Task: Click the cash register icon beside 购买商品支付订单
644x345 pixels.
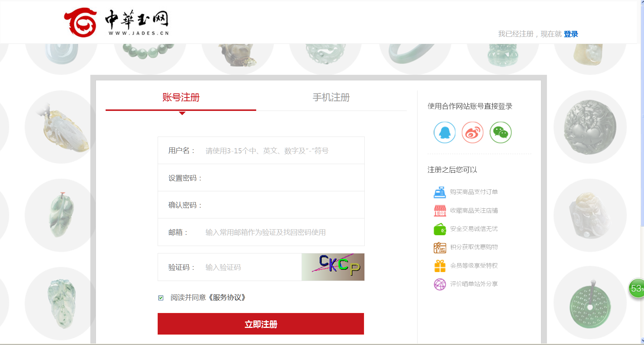Action: 440,192
